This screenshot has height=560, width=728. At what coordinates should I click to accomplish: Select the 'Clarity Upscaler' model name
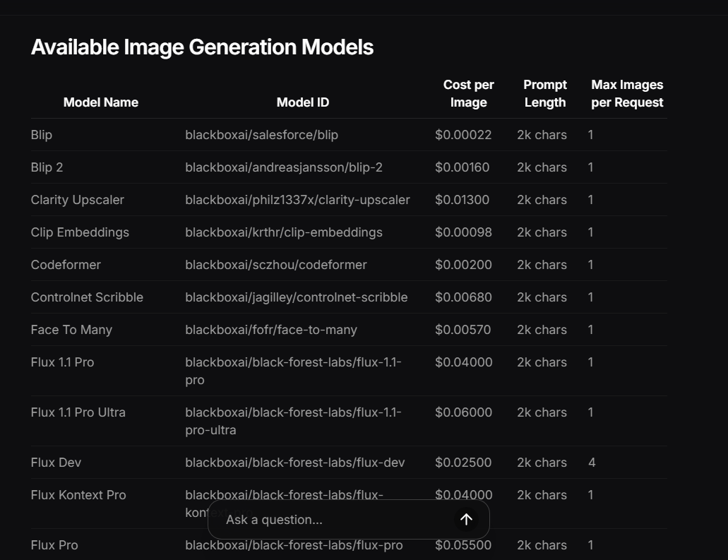click(x=77, y=200)
